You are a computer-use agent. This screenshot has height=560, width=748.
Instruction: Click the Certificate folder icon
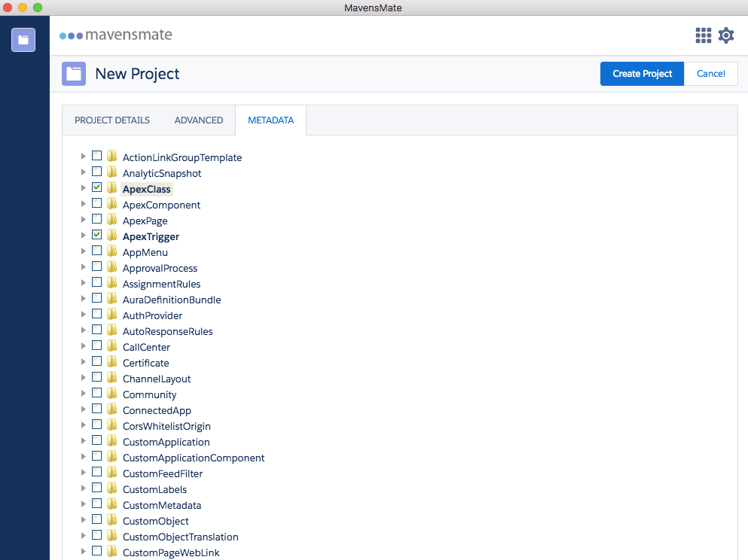point(111,361)
